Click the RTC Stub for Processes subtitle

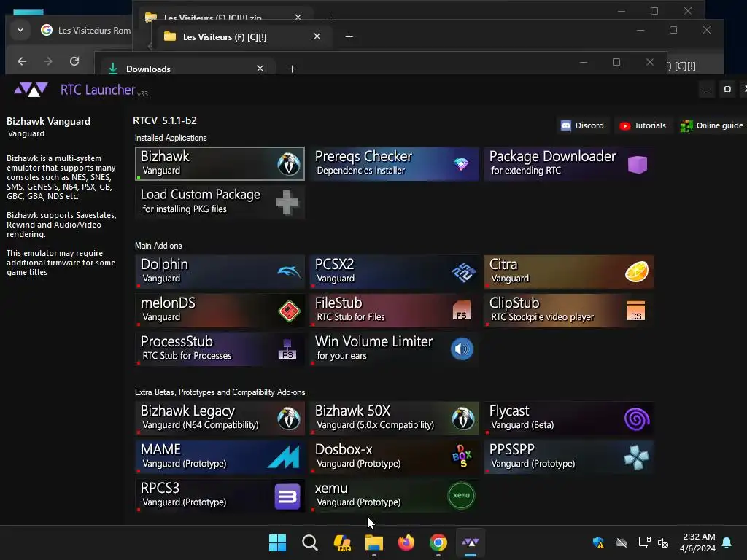coord(187,356)
